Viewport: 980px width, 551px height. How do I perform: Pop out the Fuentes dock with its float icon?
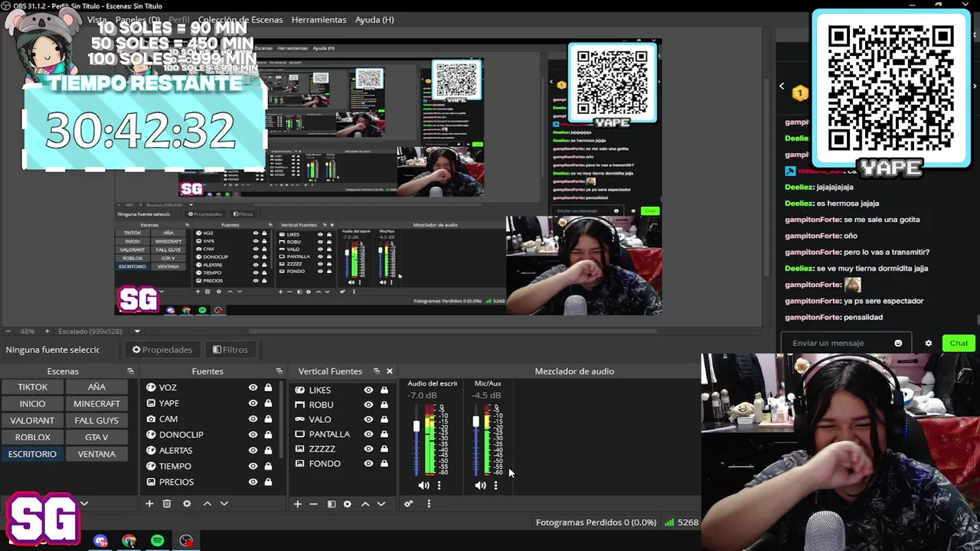coord(279,371)
